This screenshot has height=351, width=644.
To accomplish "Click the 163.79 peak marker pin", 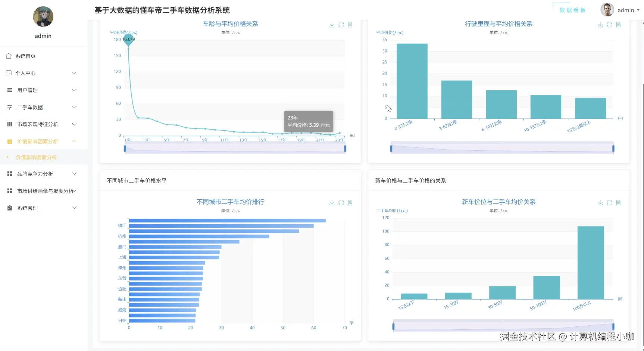I will click(x=128, y=39).
